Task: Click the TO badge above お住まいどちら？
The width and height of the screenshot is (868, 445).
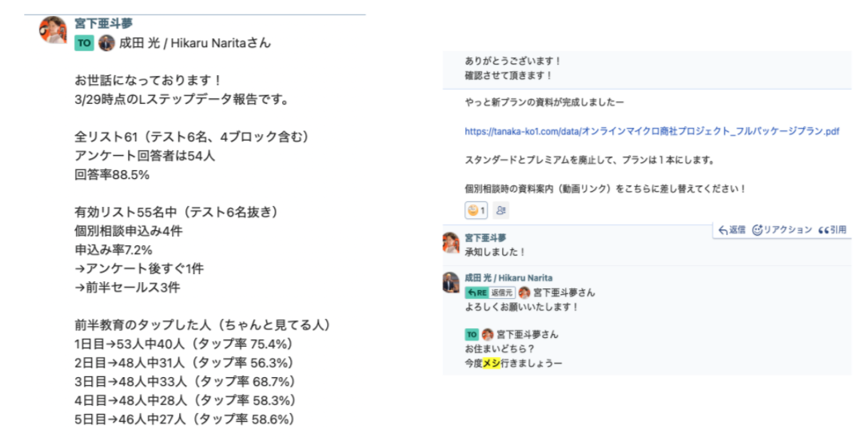Action: 472,334
